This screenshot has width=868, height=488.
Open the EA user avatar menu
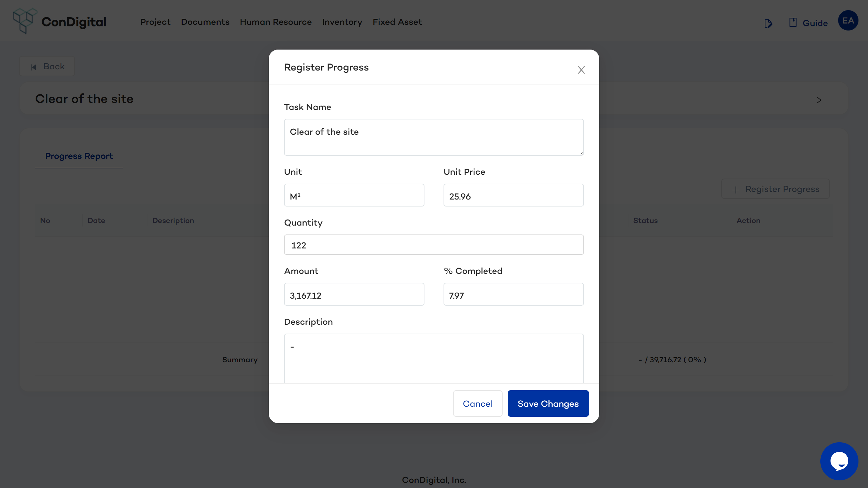(x=848, y=21)
